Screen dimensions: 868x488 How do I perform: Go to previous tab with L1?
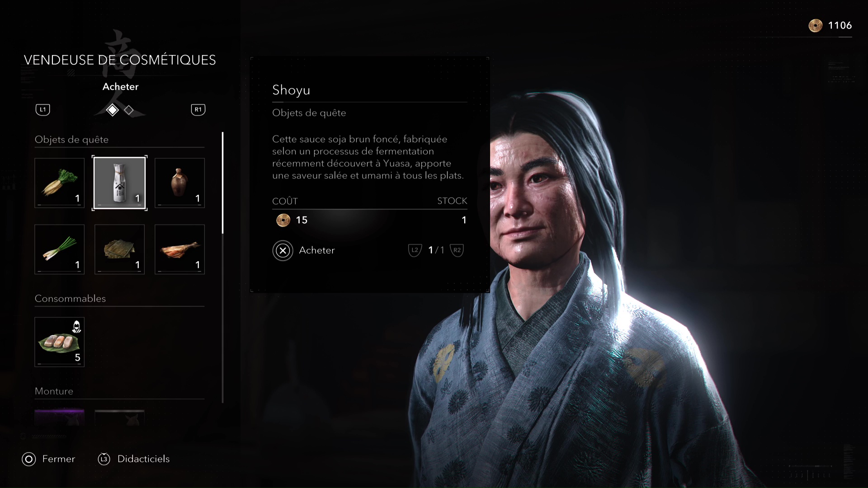point(43,110)
